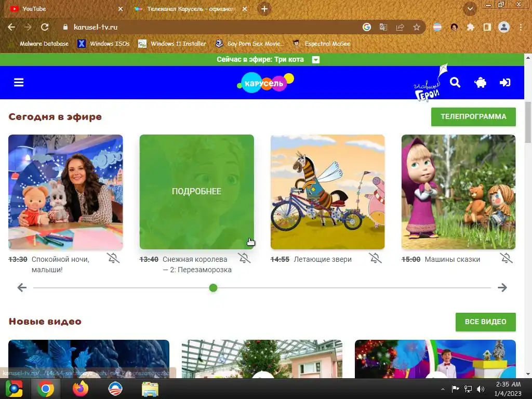
Task: Expand the Сейчас в эфире dropdown arrow
Action: pos(315,60)
